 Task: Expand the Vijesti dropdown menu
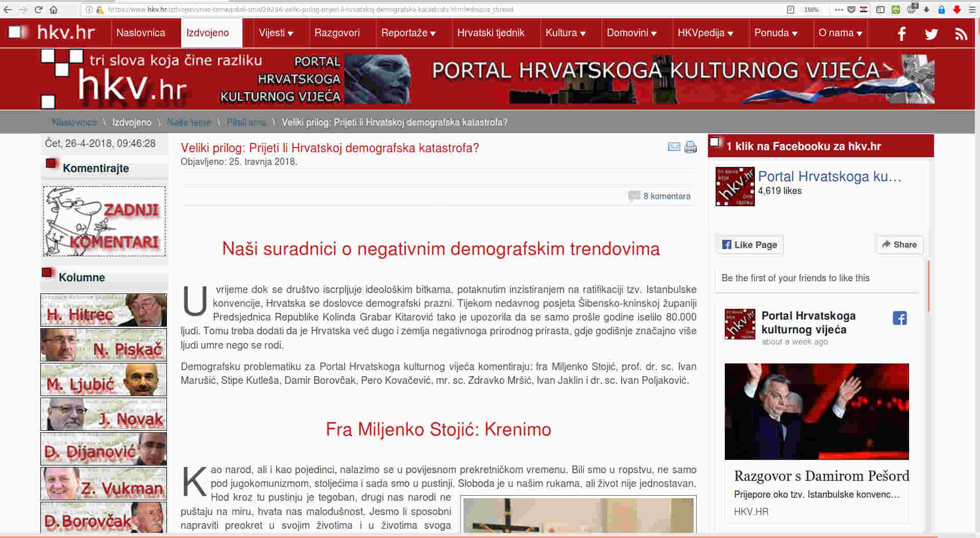pyautogui.click(x=276, y=33)
